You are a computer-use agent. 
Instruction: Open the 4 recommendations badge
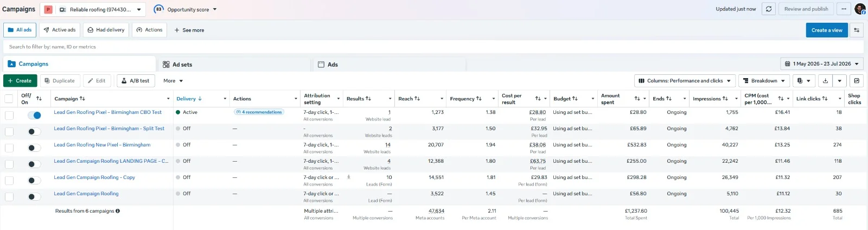click(259, 112)
